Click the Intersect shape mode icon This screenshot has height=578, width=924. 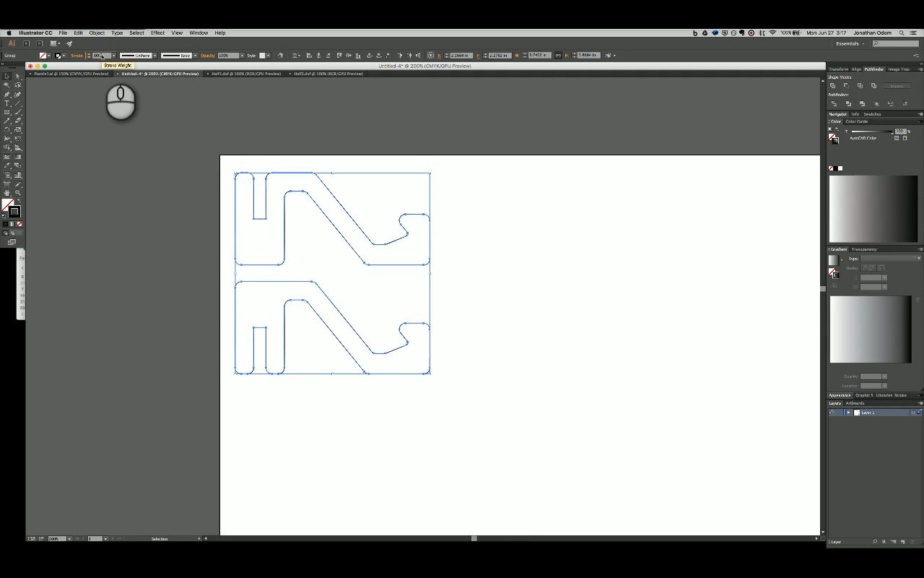(x=860, y=85)
